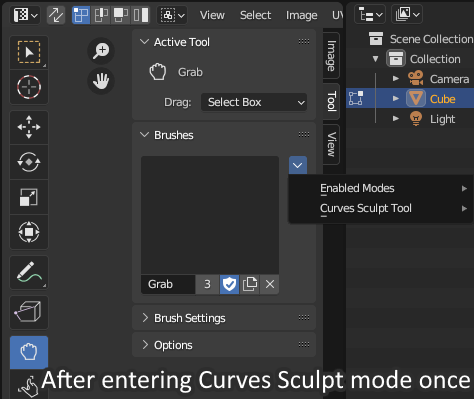The image size is (474, 399).
Task: Expand the Brush Settings panel
Action: (145, 318)
